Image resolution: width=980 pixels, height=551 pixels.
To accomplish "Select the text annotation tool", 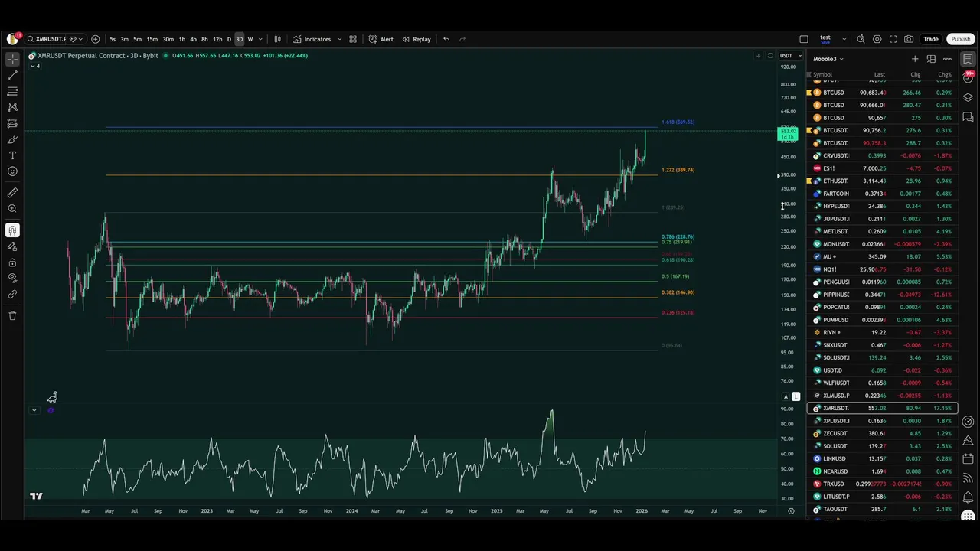I will point(12,155).
